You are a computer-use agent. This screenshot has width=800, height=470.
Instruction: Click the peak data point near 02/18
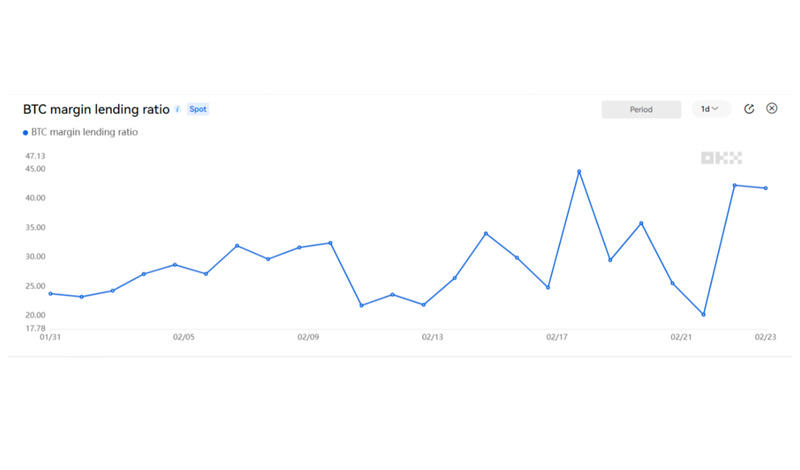point(579,172)
